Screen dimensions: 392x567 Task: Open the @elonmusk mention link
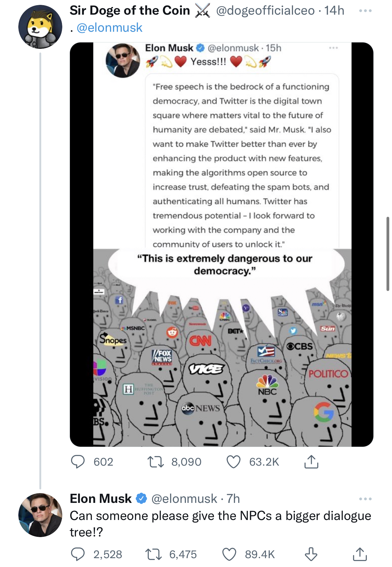click(109, 28)
